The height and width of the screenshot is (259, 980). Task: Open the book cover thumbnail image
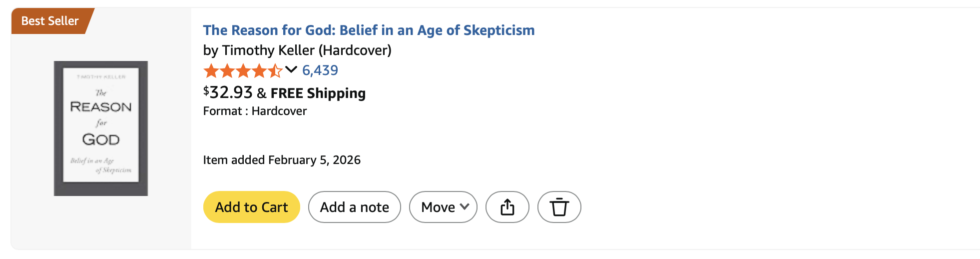tap(101, 128)
